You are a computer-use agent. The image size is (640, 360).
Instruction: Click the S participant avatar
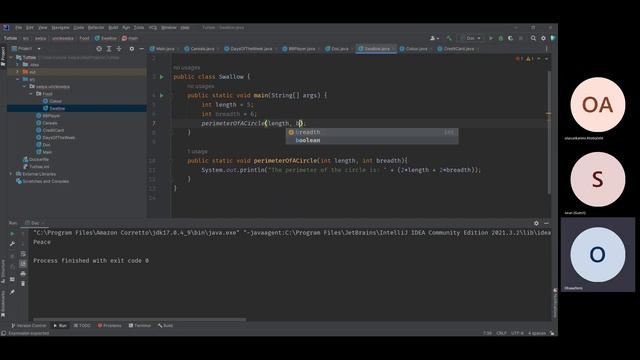click(598, 179)
